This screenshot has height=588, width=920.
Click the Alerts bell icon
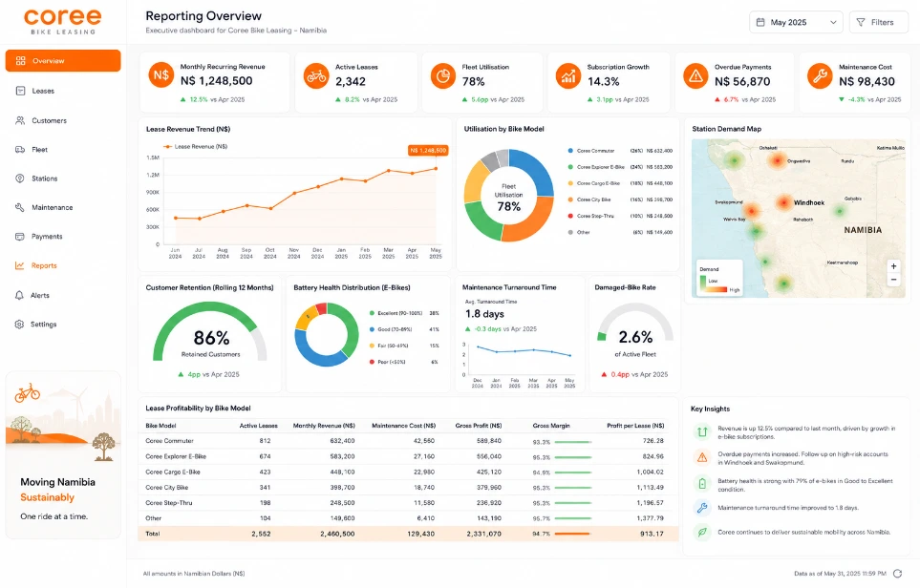20,296
